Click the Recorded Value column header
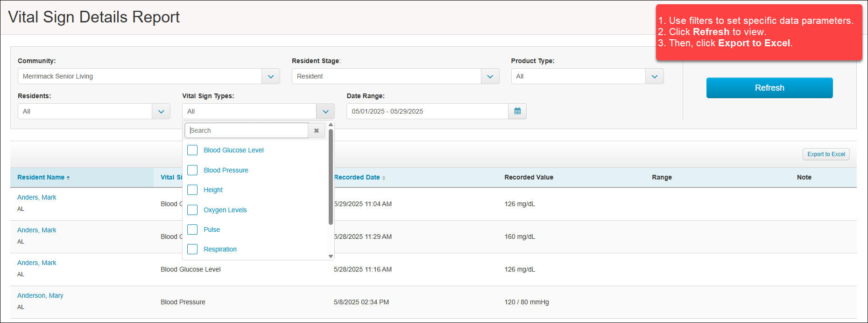Viewport: 868px width, 323px height. pos(529,177)
